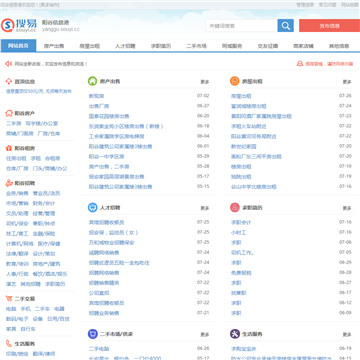This screenshot has height=360, width=360.
Task: Click the magnifier search button
Action: [285, 26]
